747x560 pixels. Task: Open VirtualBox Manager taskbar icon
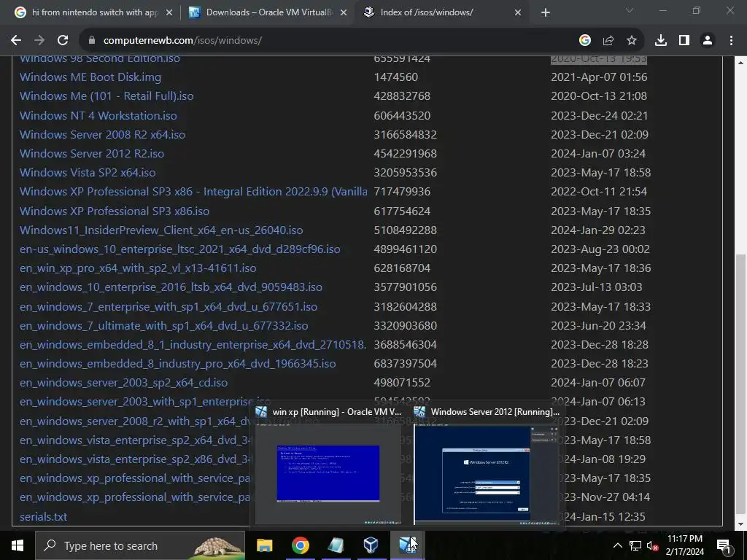click(x=371, y=545)
